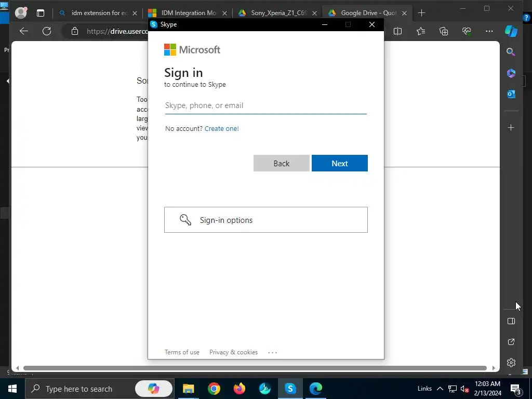Click the sidebar open-link external icon
The width and height of the screenshot is (532, 399).
click(x=511, y=342)
